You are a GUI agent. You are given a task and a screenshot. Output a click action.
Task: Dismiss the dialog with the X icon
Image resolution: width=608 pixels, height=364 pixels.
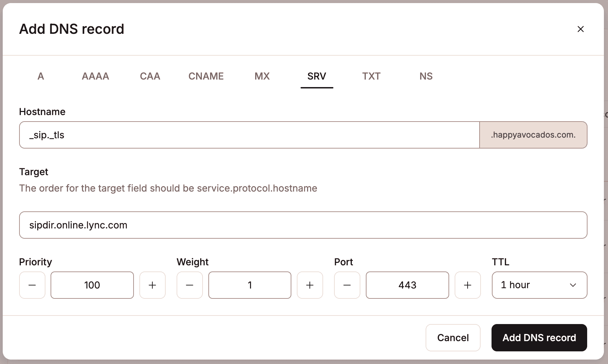581,29
